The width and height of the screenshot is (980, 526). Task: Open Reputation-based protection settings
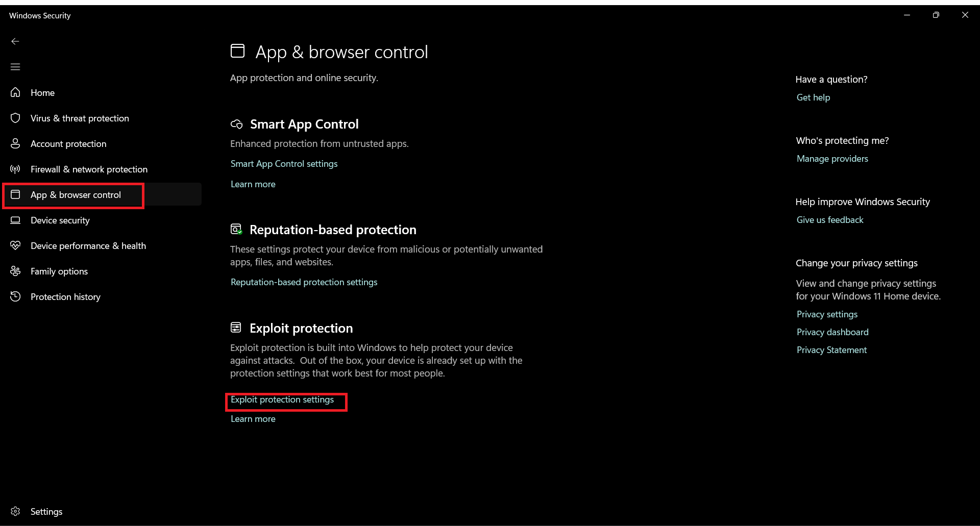304,282
